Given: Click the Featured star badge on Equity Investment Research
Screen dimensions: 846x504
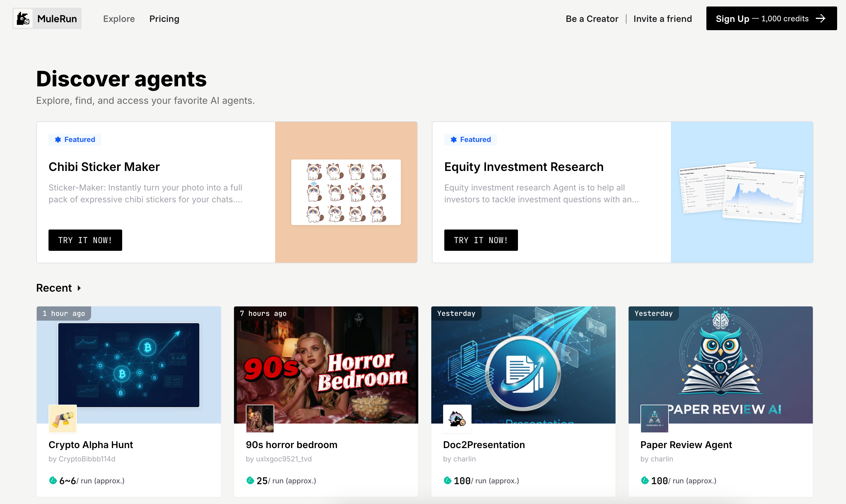Looking at the screenshot, I should [x=454, y=140].
